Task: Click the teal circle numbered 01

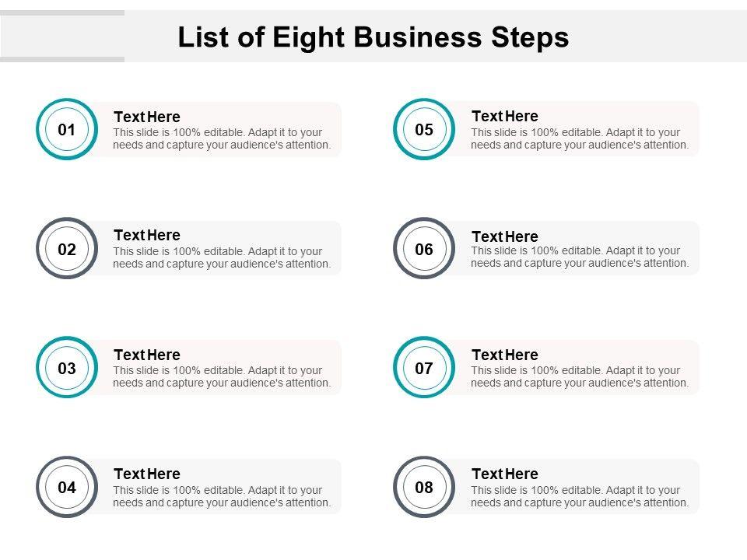Action: [x=67, y=130]
